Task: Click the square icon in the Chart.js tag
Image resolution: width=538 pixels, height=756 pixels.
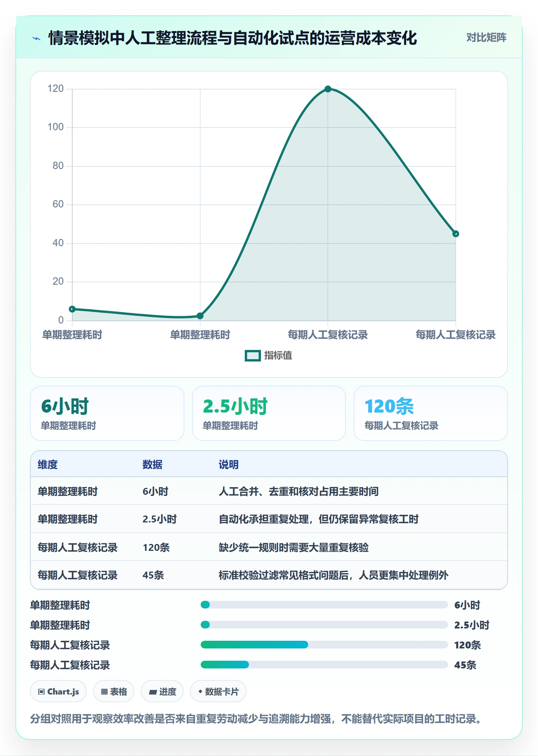Action: click(42, 692)
